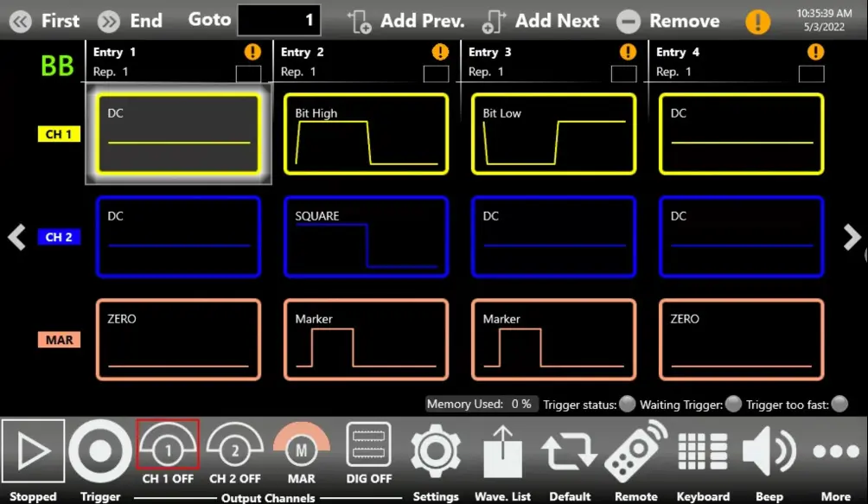The image size is (868, 504).
Task: Jump to First sequence entry
Action: tap(45, 22)
